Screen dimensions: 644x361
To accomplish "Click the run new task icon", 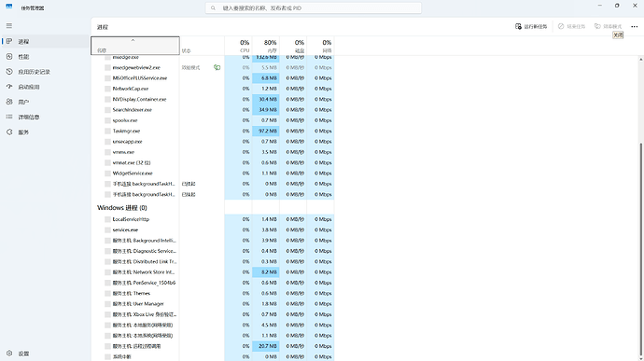I will click(518, 26).
